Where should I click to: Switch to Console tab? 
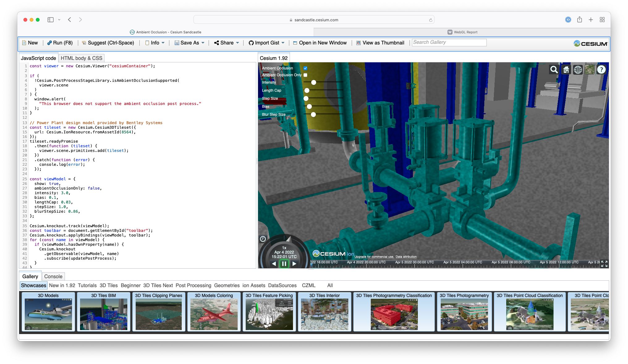point(53,276)
